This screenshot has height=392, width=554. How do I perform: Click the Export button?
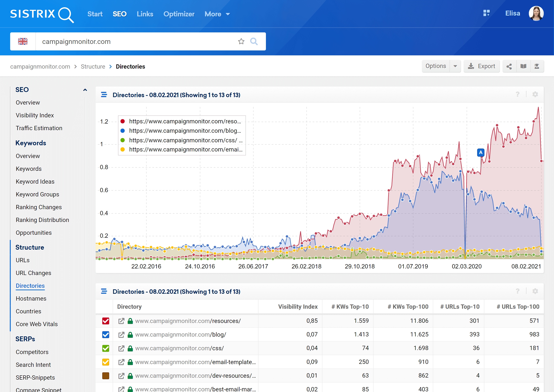(x=482, y=66)
